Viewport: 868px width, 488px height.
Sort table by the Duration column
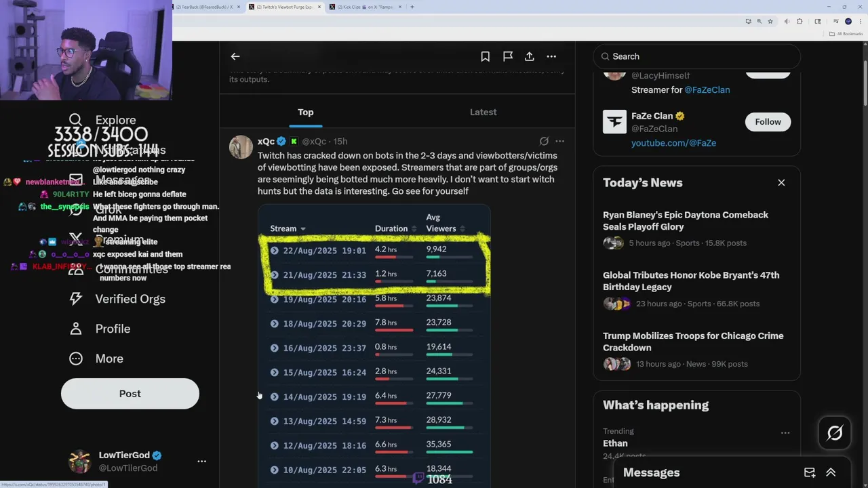396,228
